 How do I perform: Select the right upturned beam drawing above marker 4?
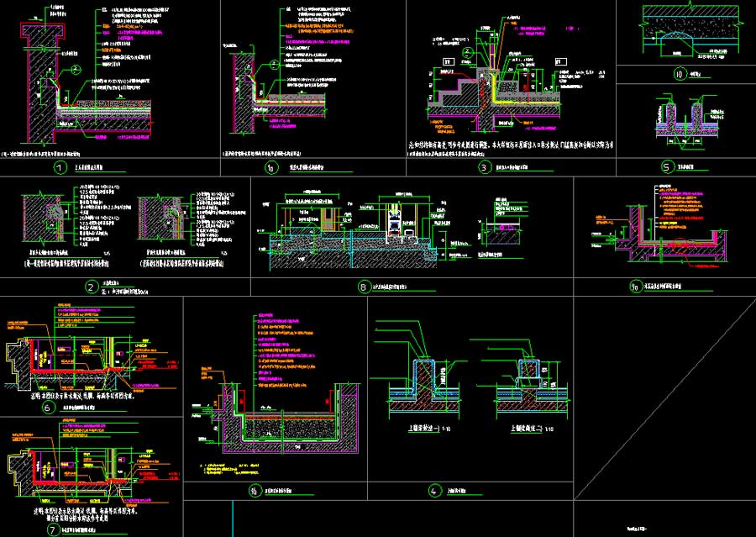point(532,385)
